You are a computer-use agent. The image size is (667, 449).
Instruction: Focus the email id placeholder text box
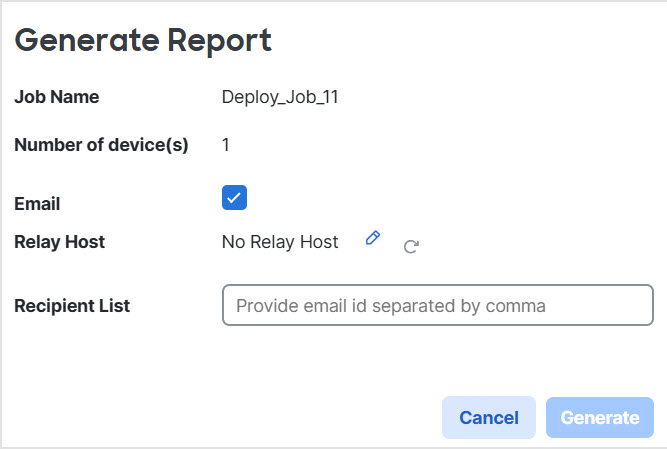[x=437, y=306]
